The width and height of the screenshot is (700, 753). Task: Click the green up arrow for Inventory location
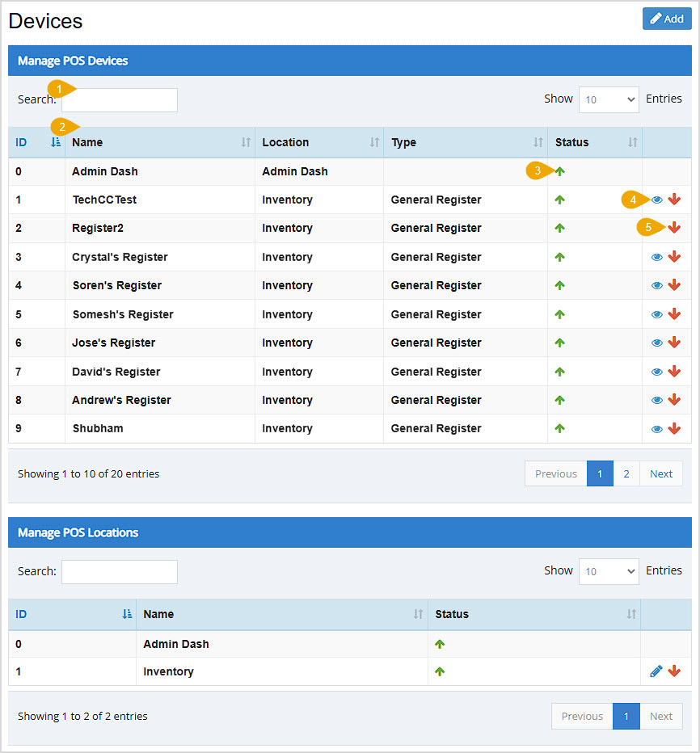point(441,671)
